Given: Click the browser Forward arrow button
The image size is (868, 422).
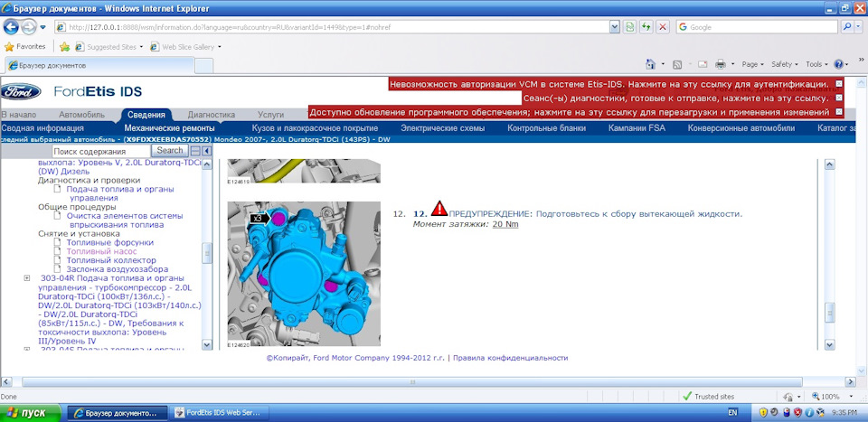Looking at the screenshot, I should [28, 26].
